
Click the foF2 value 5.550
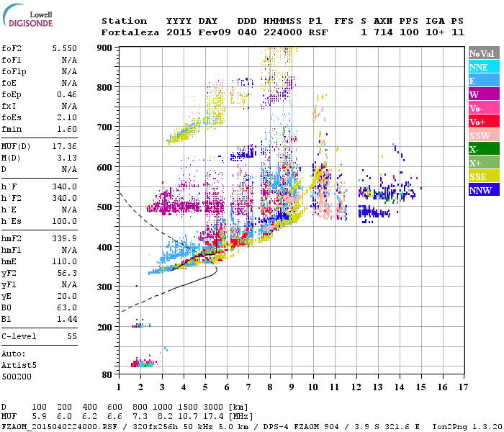(x=65, y=48)
